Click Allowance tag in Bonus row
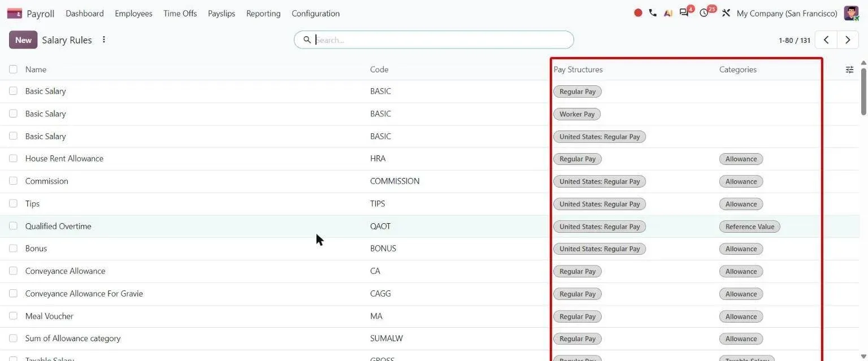868x361 pixels. pyautogui.click(x=741, y=249)
